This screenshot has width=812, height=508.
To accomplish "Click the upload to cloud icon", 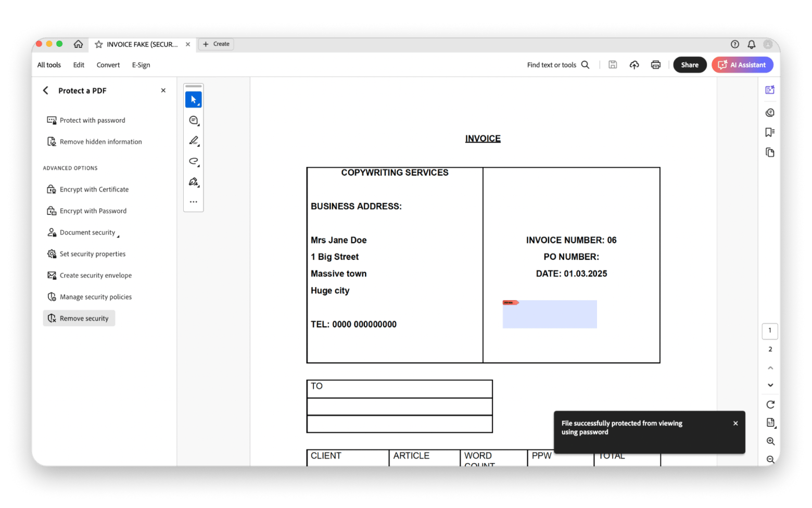I will click(634, 65).
